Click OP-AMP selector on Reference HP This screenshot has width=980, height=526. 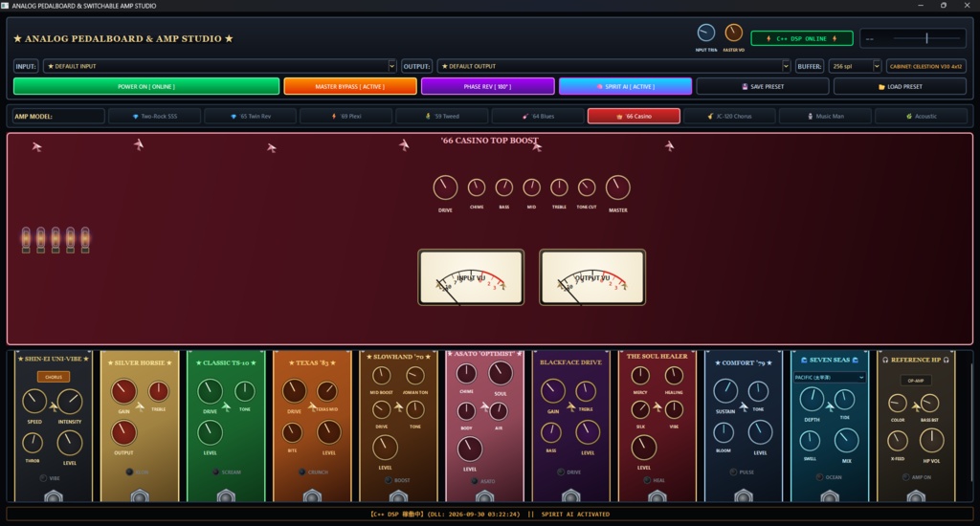[x=916, y=380]
